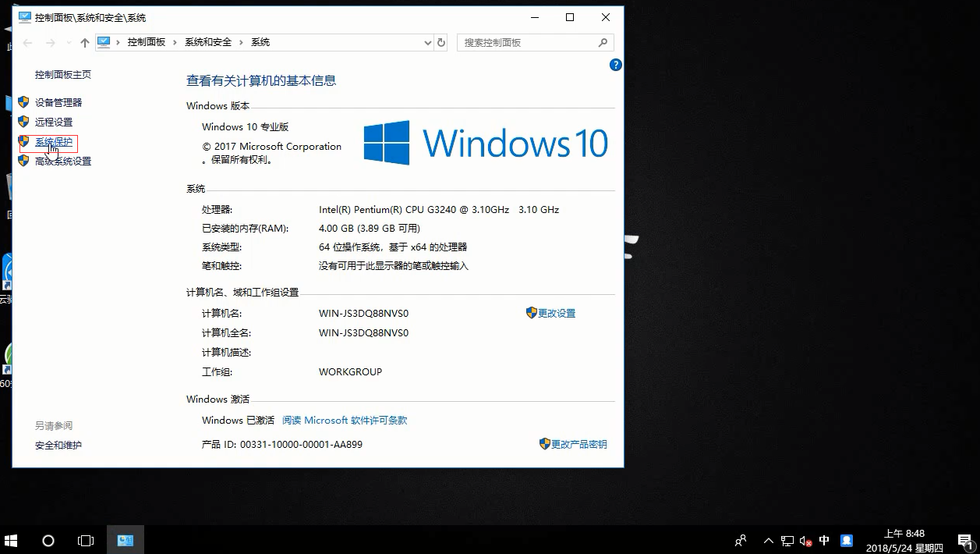Expand chevron after 系统和安全 breadcrumb
The height and width of the screenshot is (554, 980).
click(x=242, y=42)
